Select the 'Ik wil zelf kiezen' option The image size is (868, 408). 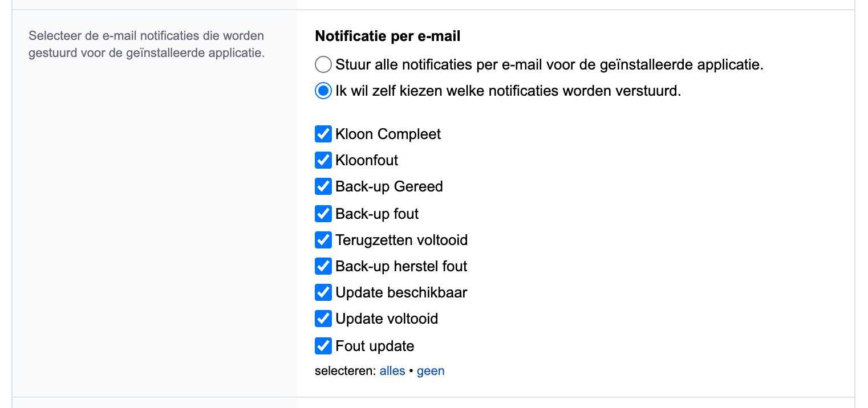pos(323,91)
